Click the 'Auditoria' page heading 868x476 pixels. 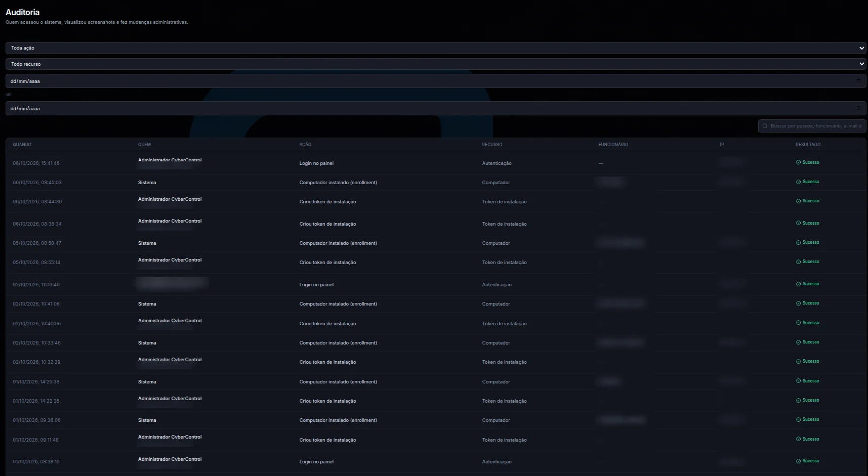22,12
